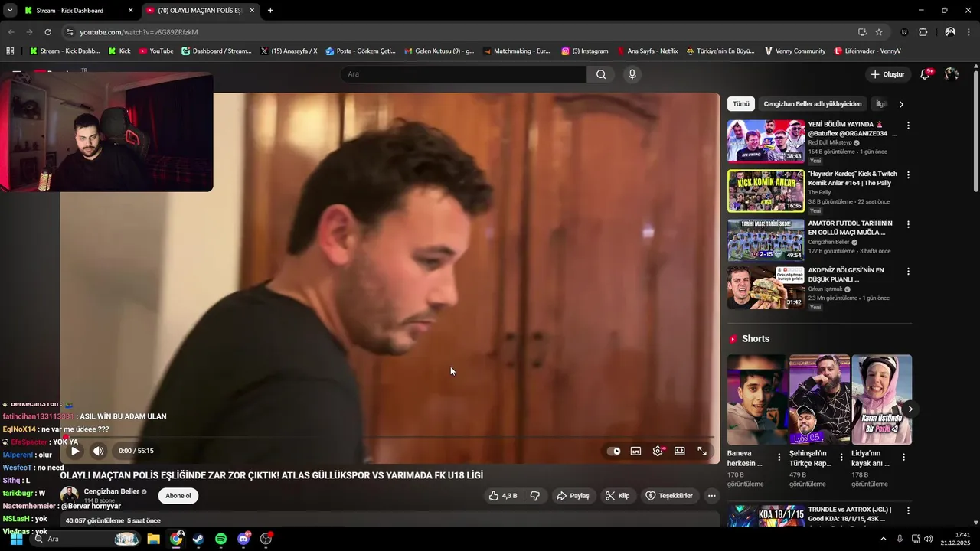Open YouTube account avatar menu
Screen dimensions: 980x551
[x=952, y=74]
